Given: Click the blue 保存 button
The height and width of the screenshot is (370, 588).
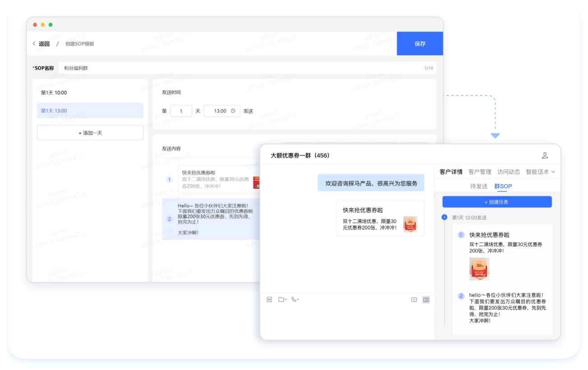Looking at the screenshot, I should pos(420,44).
